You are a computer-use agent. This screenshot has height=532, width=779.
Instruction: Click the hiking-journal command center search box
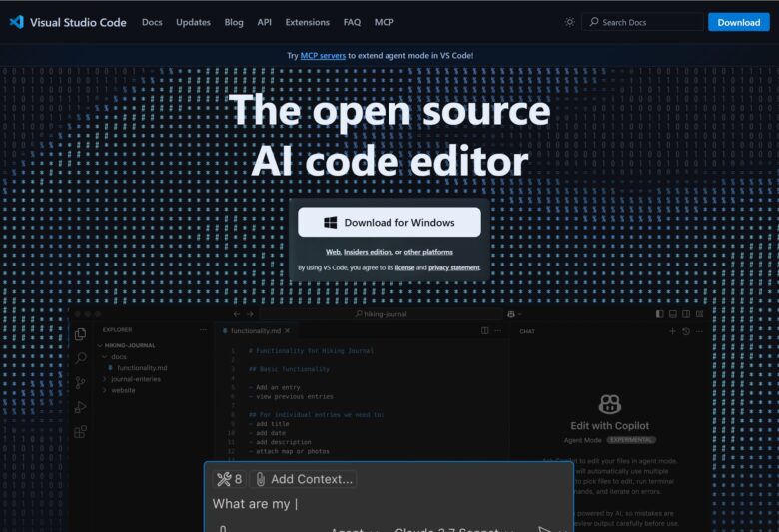[x=382, y=314]
